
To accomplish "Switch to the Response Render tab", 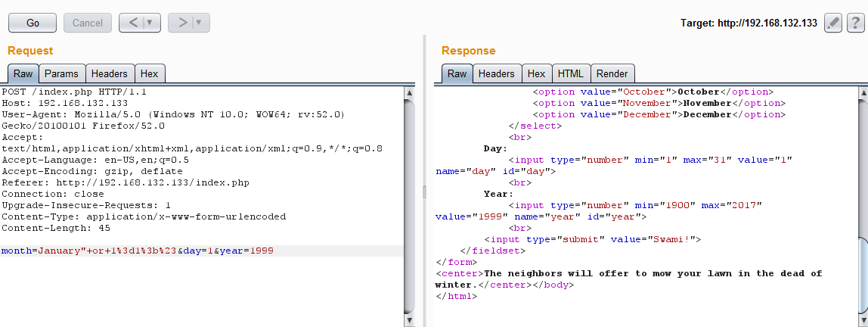I will click(612, 73).
